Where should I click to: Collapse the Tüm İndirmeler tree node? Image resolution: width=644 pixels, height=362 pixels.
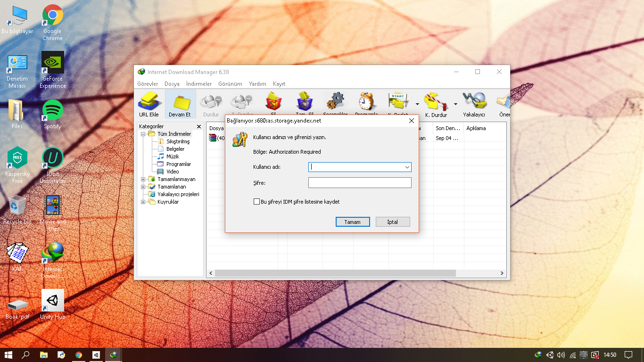click(143, 134)
